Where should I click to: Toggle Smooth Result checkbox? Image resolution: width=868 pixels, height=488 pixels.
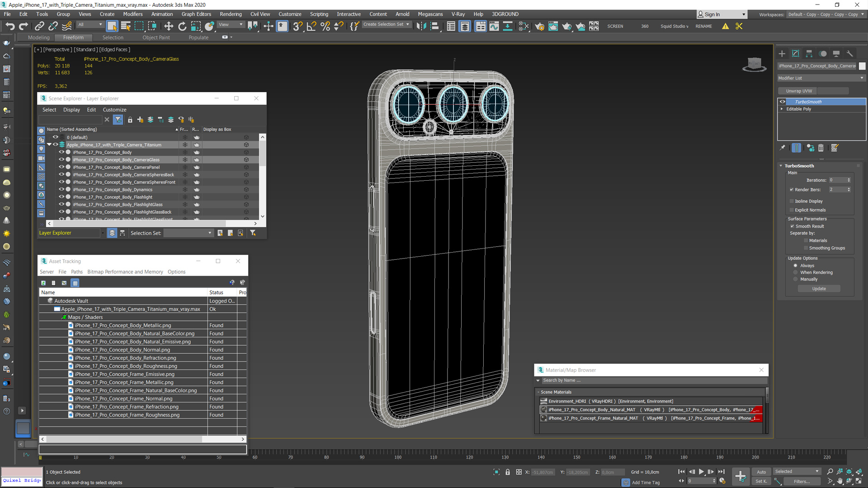tap(792, 226)
